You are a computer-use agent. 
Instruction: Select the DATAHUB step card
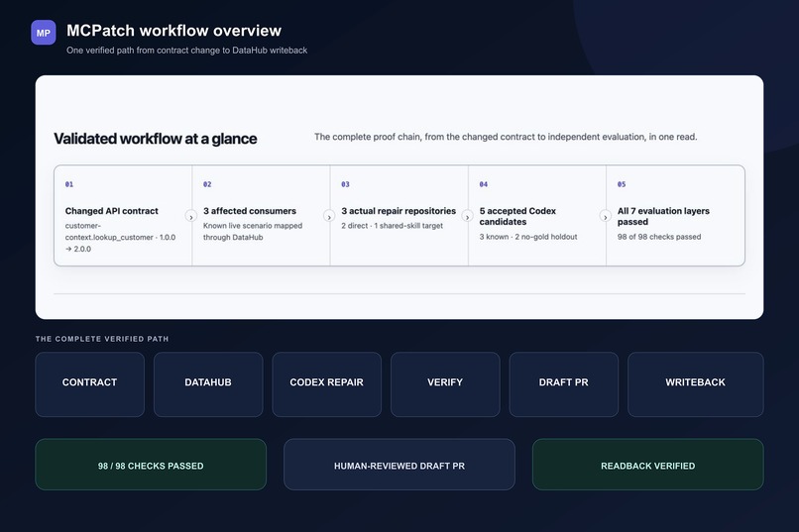[x=208, y=384]
